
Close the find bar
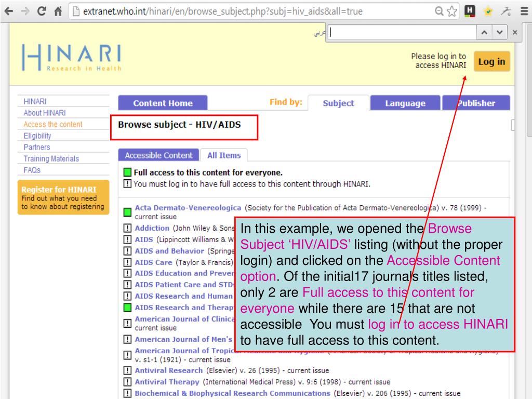pos(515,33)
